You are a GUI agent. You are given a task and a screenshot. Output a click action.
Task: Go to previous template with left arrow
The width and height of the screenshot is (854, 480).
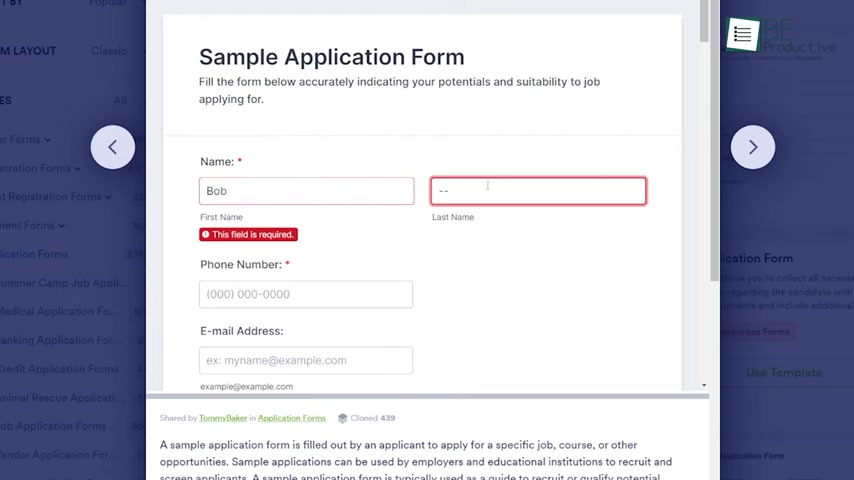tap(113, 147)
